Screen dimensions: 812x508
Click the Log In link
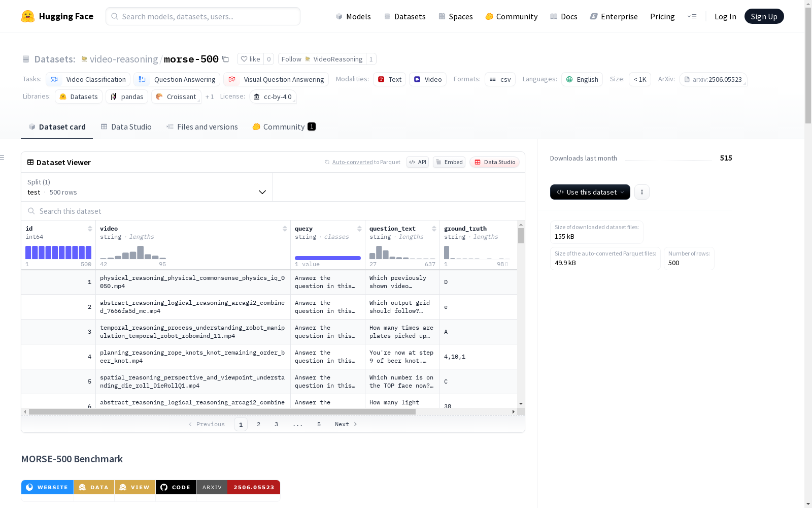pos(725,16)
